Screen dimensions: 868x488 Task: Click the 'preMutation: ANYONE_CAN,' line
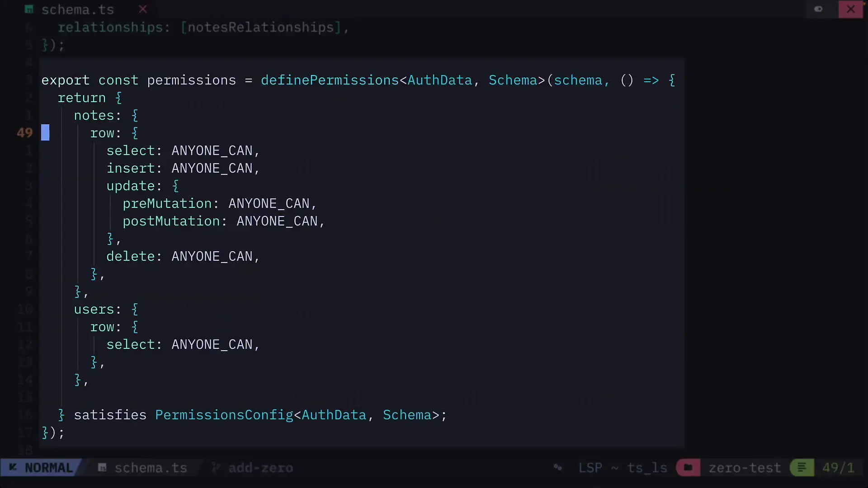coord(220,204)
